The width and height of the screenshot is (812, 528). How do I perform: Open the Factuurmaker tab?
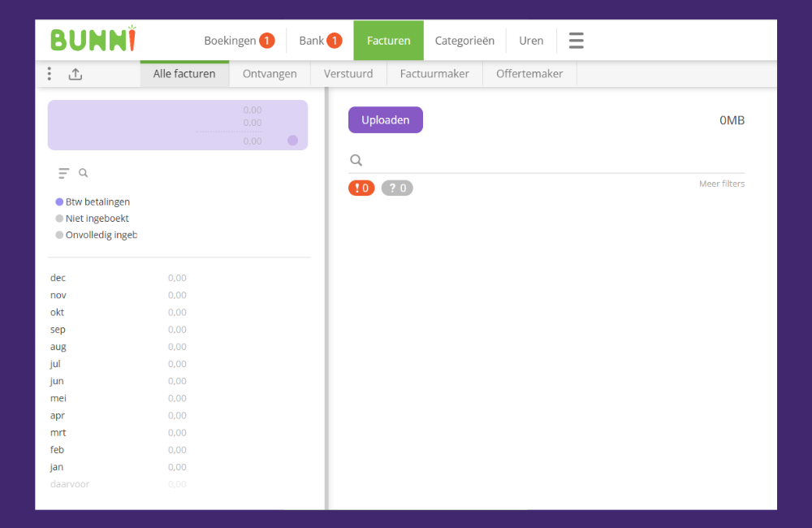(434, 74)
